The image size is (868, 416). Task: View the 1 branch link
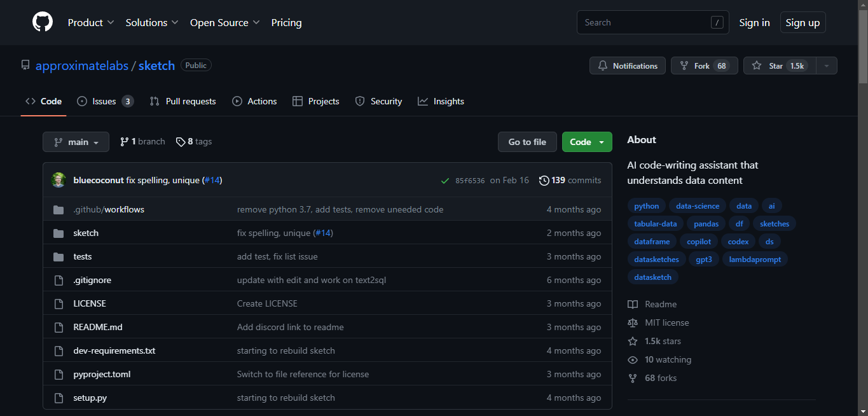tap(142, 141)
